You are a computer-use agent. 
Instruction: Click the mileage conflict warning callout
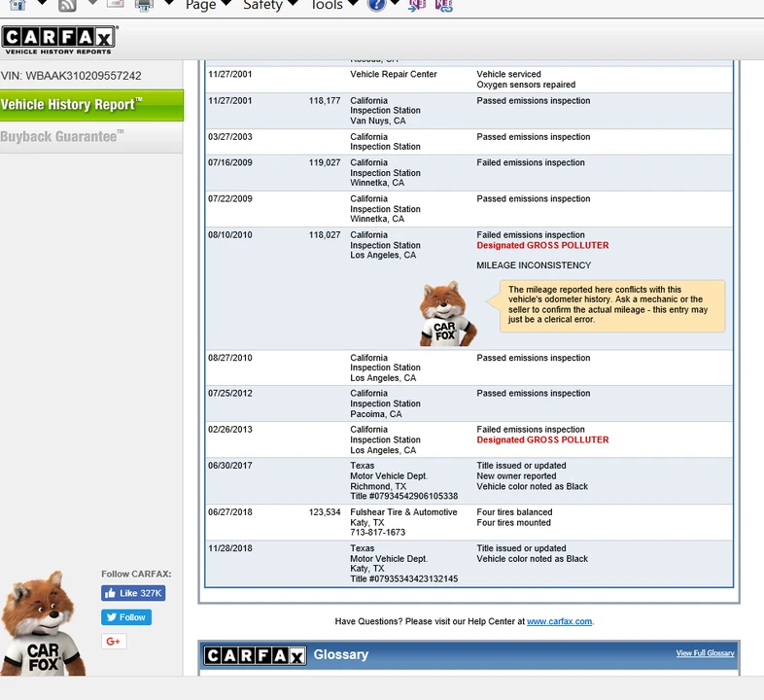coord(612,305)
